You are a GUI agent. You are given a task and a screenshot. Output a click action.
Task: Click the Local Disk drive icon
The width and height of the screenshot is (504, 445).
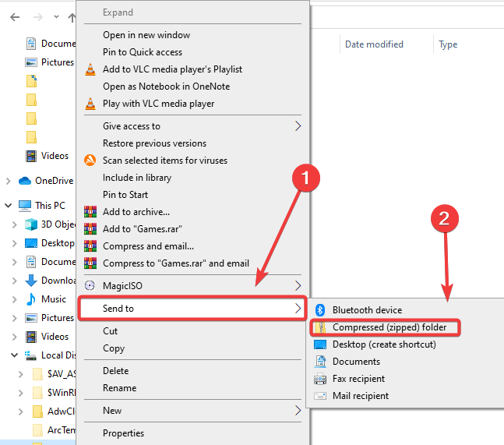click(30, 355)
